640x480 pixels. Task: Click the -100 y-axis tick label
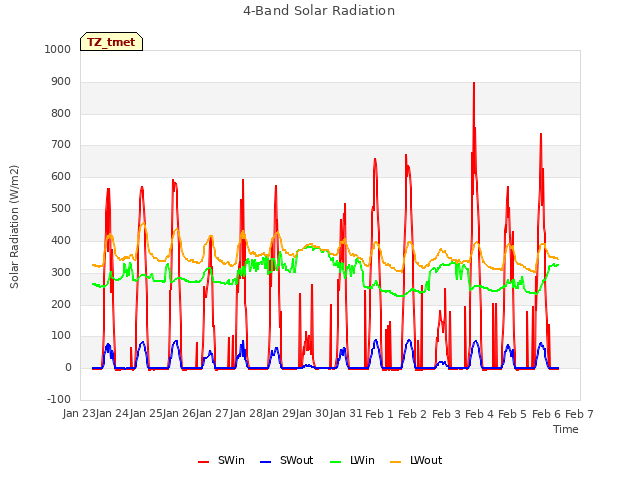[x=59, y=399]
